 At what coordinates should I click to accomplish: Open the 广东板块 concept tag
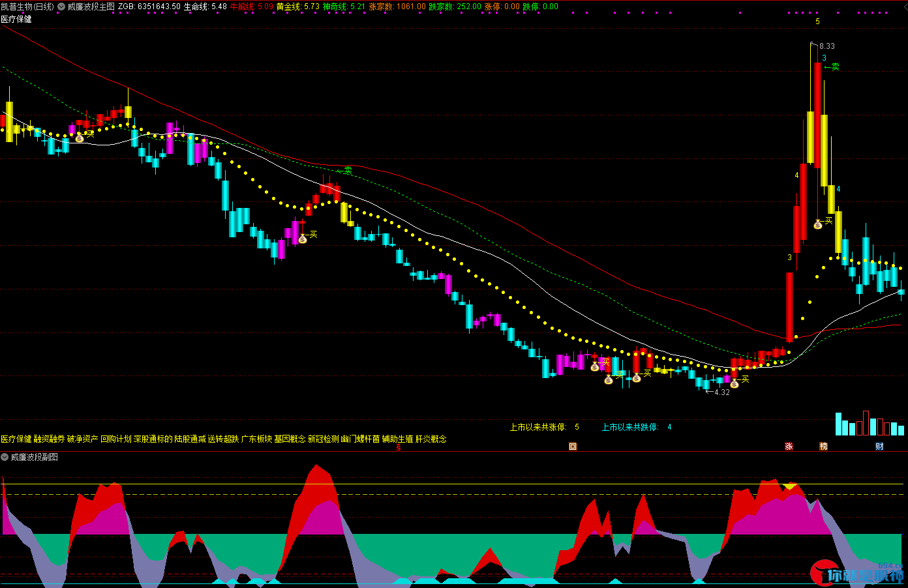(257, 439)
